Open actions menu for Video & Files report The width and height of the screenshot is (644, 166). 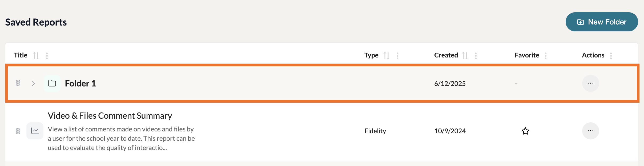point(590,131)
